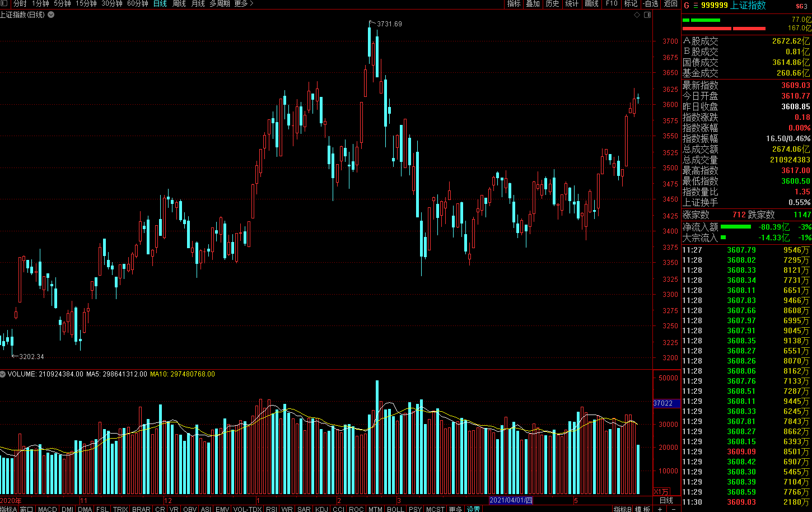Screen dimensions: 812x512
Task: Click the minus zoom icon at bottom right
Action: pos(673,509)
